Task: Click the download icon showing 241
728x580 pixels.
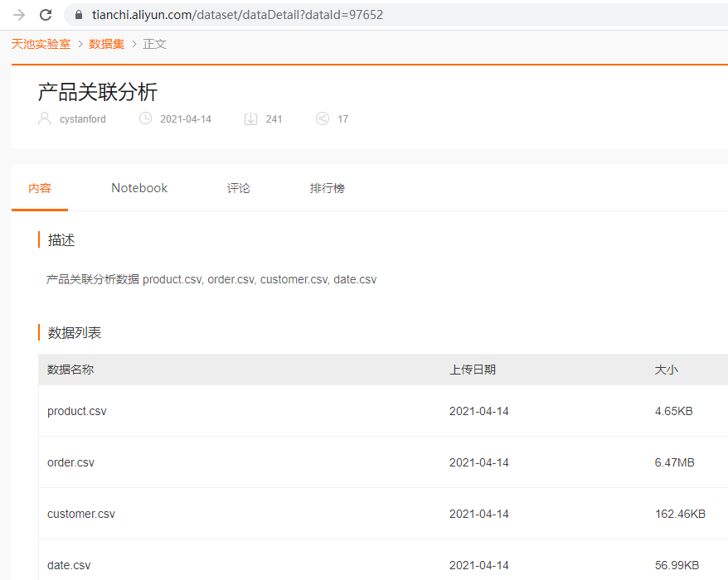Action: click(x=251, y=118)
